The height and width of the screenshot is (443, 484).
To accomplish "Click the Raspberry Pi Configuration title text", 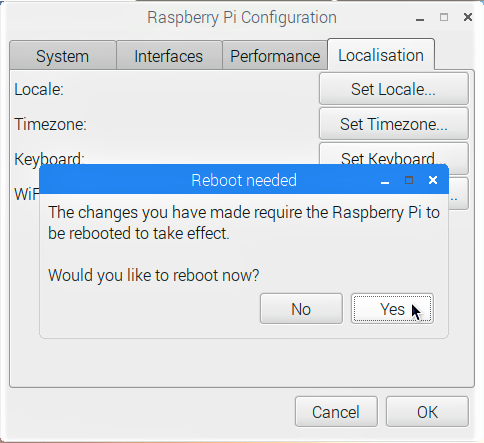I will coord(242,17).
